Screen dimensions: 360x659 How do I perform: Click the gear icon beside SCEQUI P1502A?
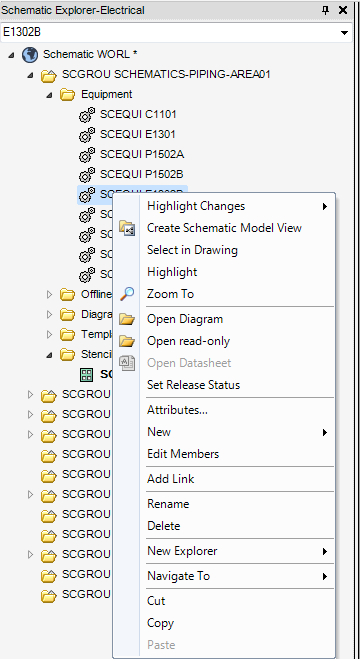[x=87, y=155]
